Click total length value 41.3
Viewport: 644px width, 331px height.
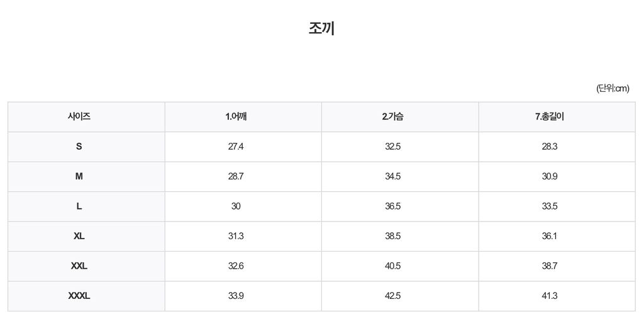click(550, 296)
